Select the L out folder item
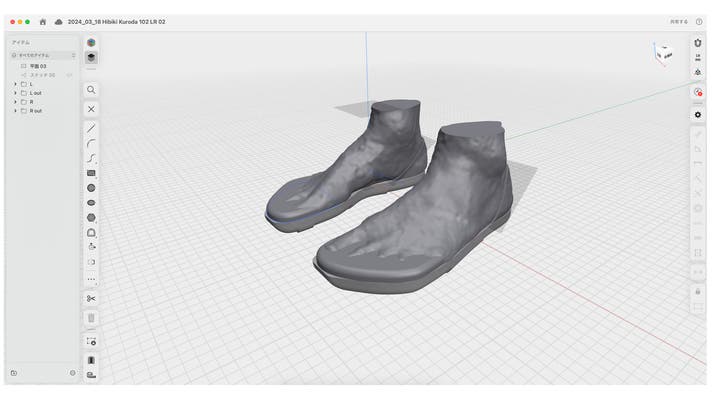Image resolution: width=712 pixels, height=401 pixels. (35, 93)
